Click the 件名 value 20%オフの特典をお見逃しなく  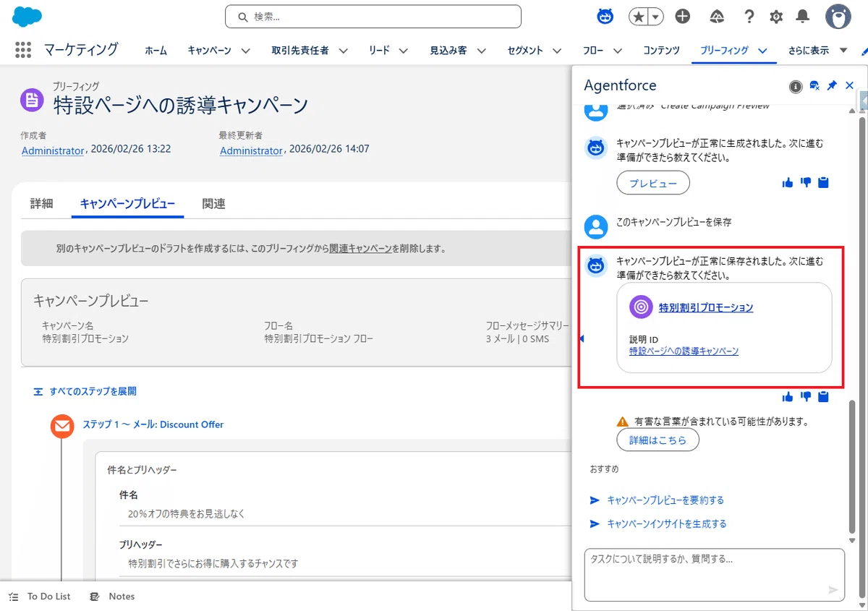click(187, 514)
